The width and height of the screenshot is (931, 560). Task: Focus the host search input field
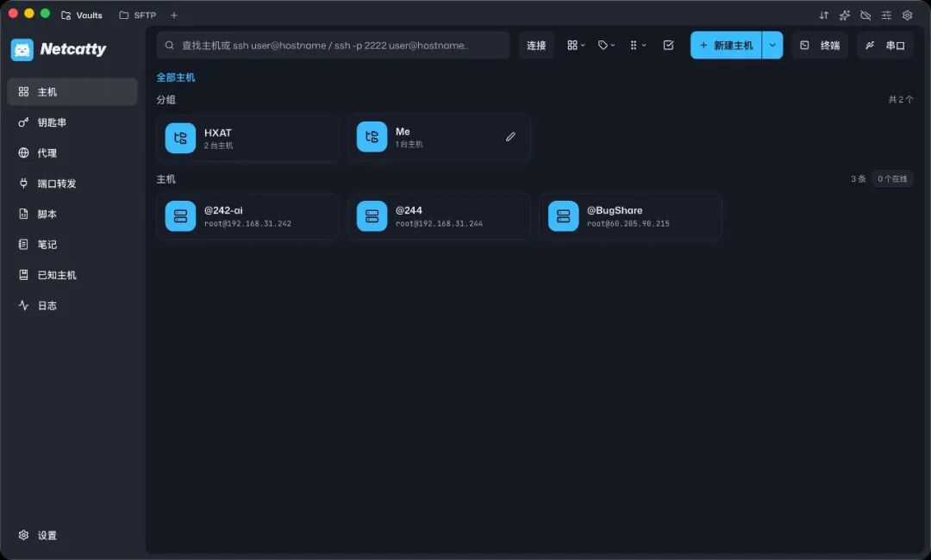[333, 45]
